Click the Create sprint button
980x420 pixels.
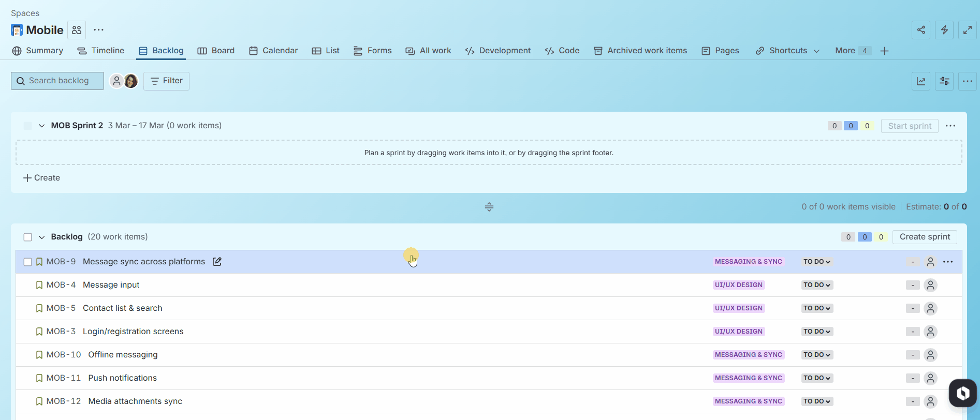coord(925,237)
